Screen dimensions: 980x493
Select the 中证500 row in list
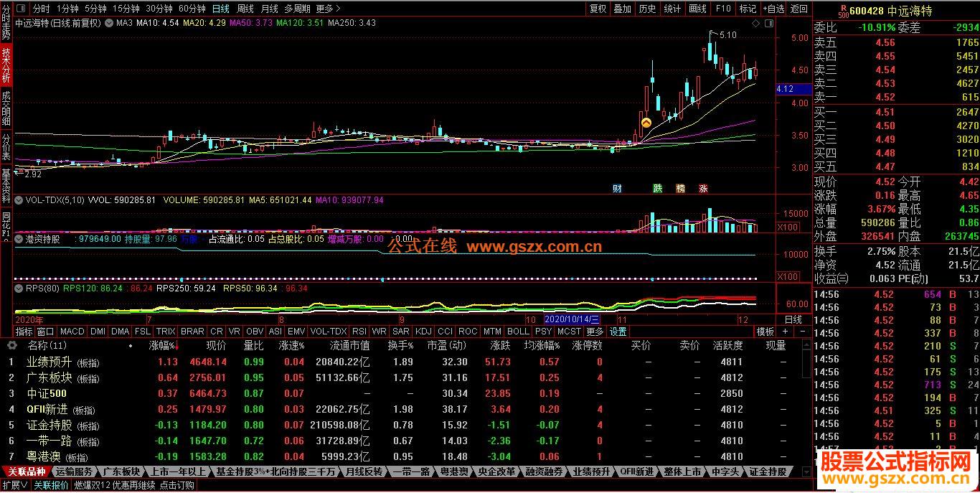(406, 393)
